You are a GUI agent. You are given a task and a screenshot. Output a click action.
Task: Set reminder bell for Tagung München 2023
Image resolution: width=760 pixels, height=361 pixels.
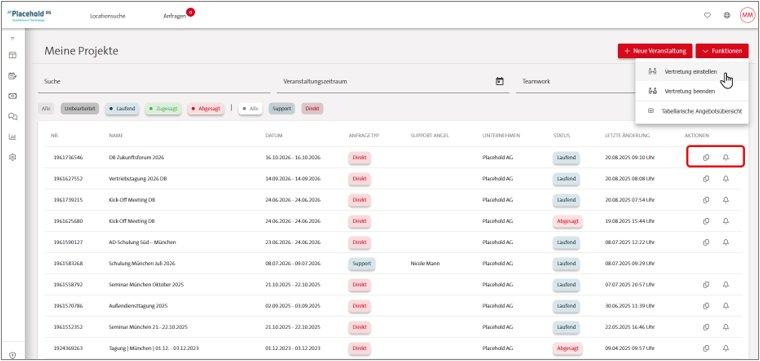726,348
